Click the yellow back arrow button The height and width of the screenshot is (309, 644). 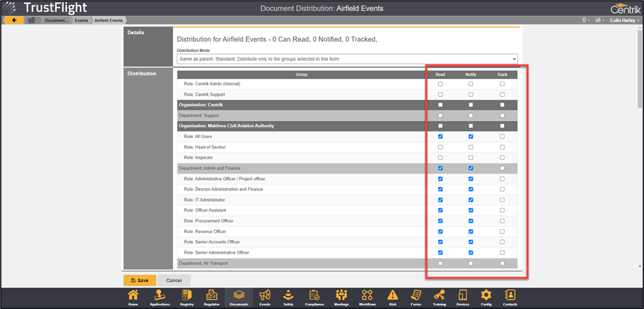(x=14, y=20)
